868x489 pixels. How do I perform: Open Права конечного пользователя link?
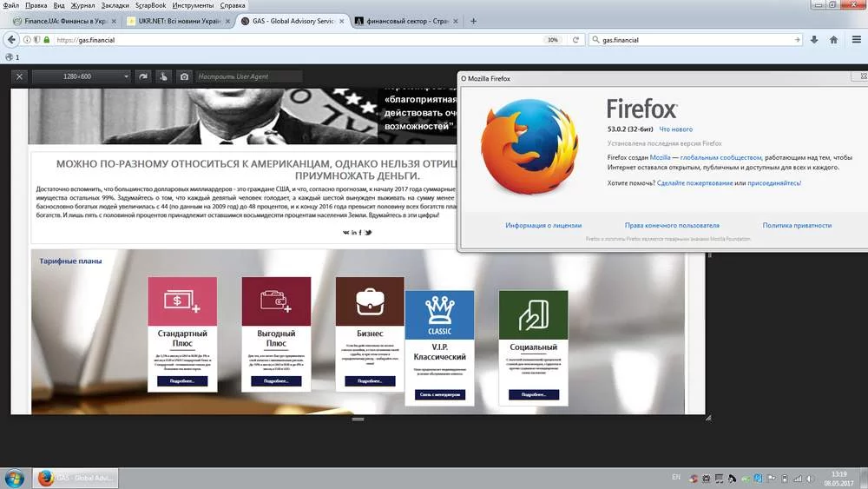click(672, 226)
